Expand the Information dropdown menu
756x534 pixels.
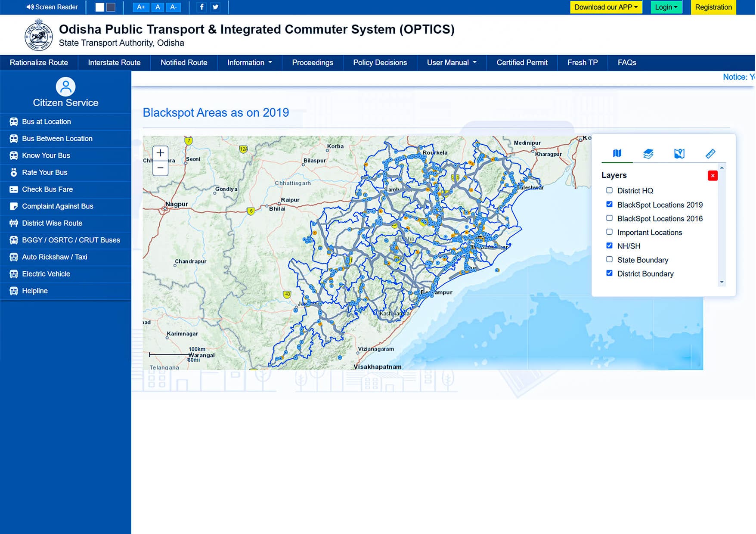[x=249, y=62]
